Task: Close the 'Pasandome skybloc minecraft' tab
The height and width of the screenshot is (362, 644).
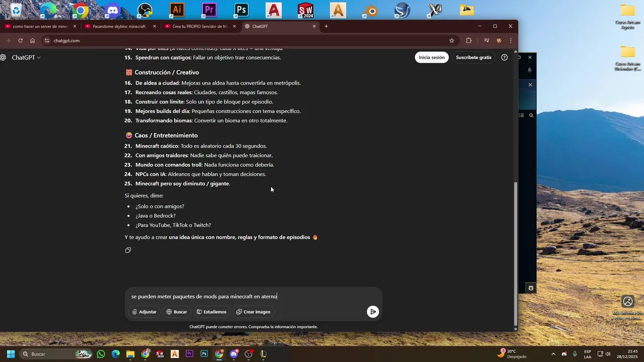Action: [154, 26]
